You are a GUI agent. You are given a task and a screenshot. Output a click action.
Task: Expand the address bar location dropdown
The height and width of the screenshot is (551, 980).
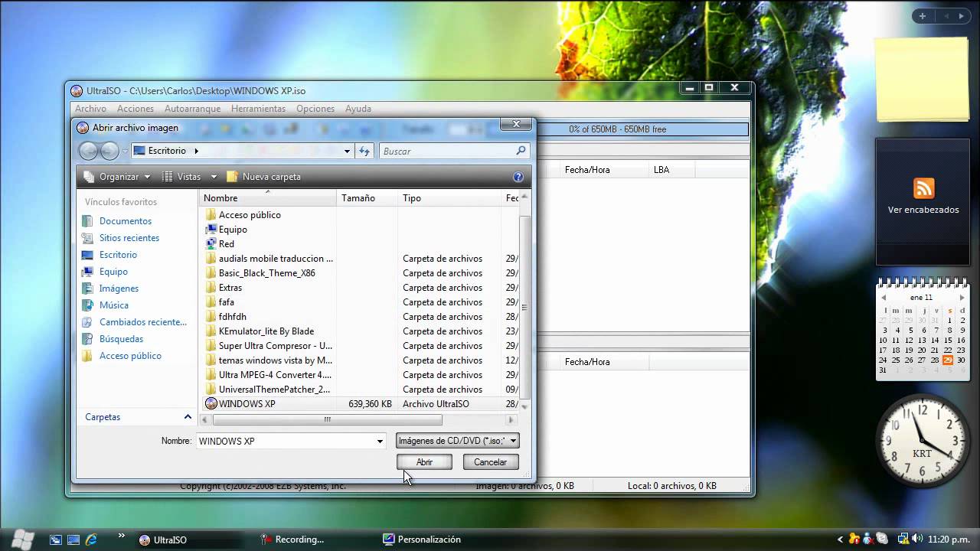click(x=347, y=152)
